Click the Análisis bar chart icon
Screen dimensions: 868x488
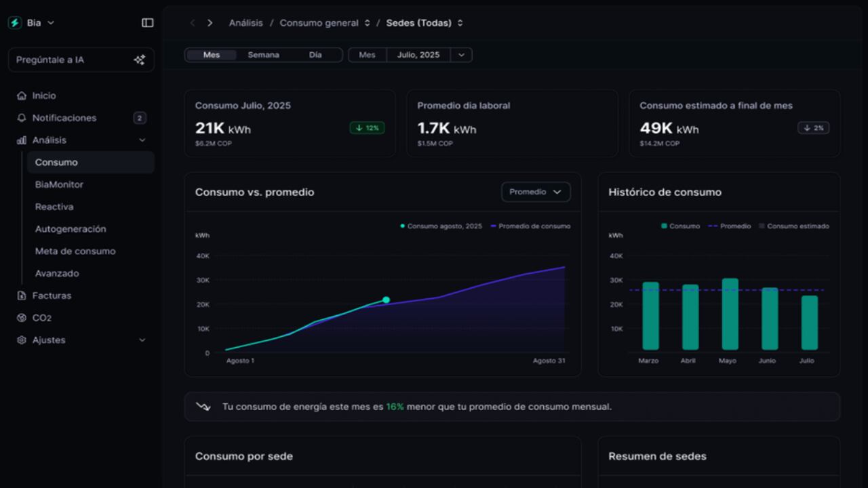[x=21, y=140]
